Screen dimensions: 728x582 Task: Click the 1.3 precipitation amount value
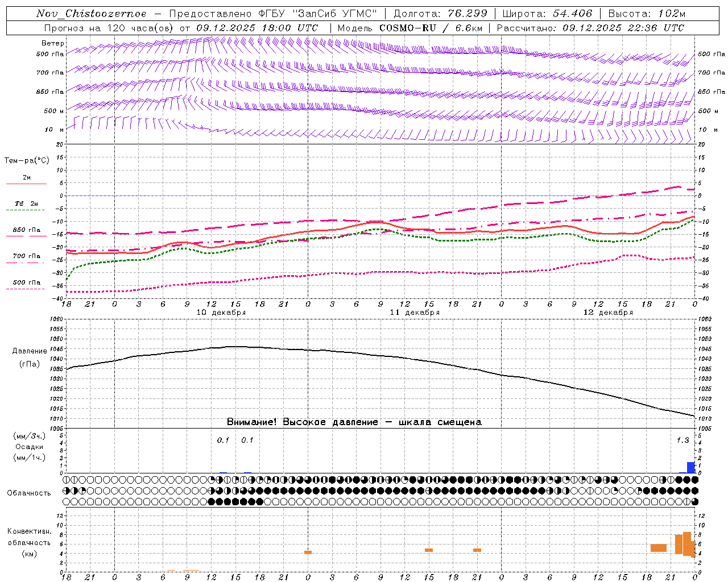[682, 440]
